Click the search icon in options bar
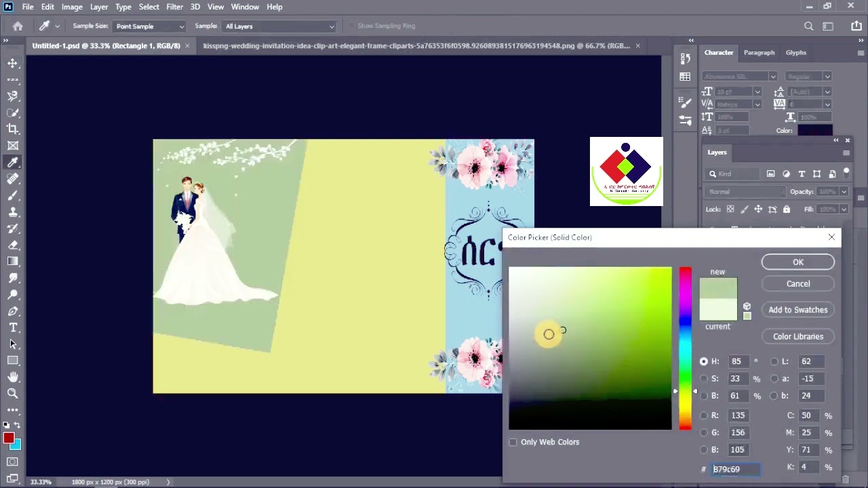Image resolution: width=868 pixels, height=488 pixels. pos(808,26)
